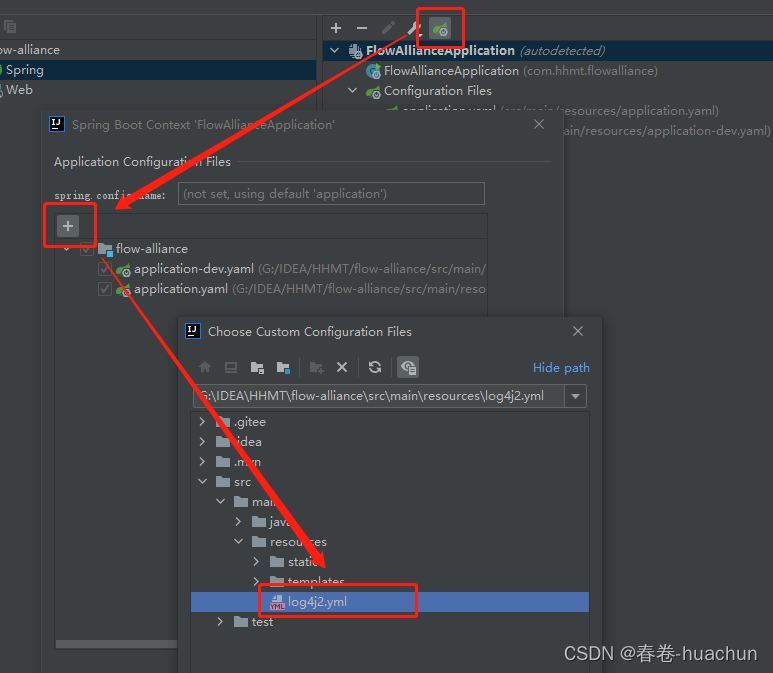This screenshot has width=773, height=673.
Task: Select the src folder row
Action: coord(390,482)
